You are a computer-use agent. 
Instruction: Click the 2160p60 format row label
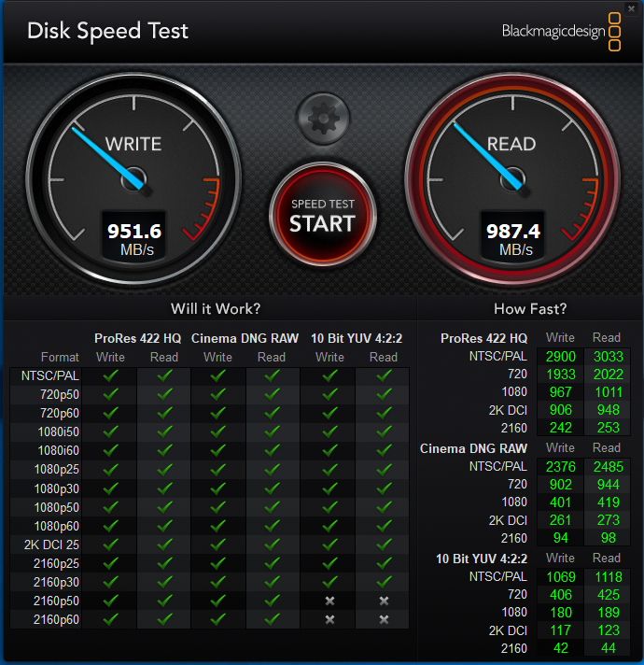56,619
